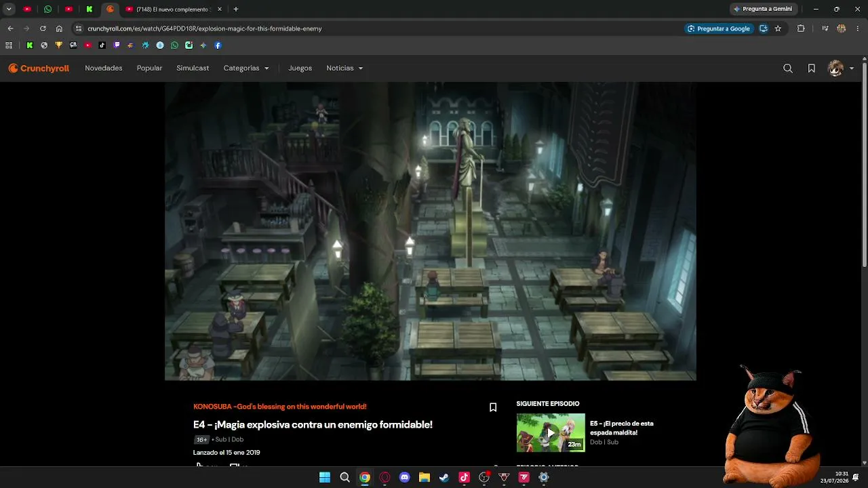Open Settings gear from the taskbar
This screenshot has width=868, height=488.
coord(544,477)
